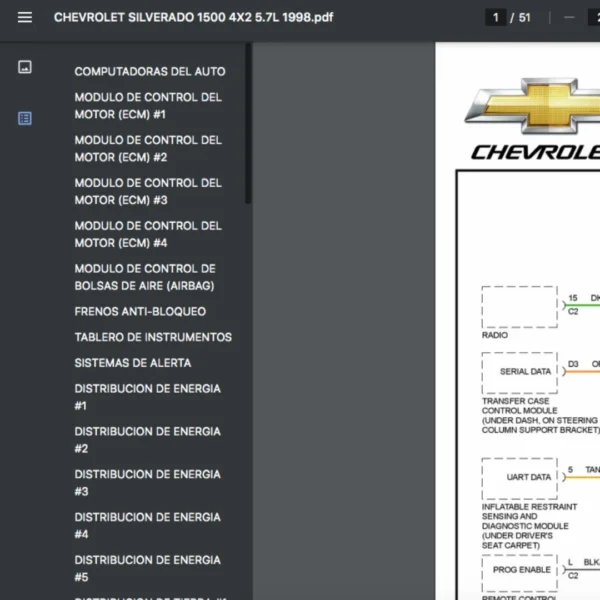Click the SERIAL DATA box in diagram
Viewport: 600px width, 600px height.
pyautogui.click(x=520, y=373)
